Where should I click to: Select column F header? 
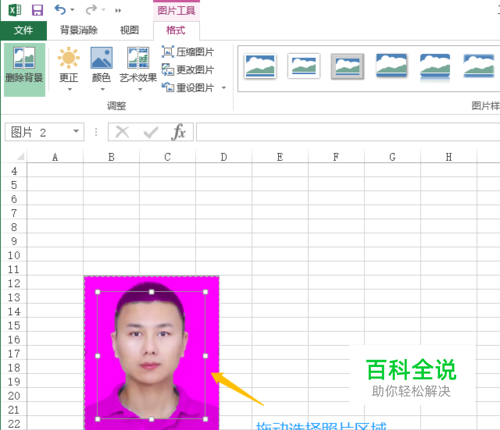pos(336,157)
